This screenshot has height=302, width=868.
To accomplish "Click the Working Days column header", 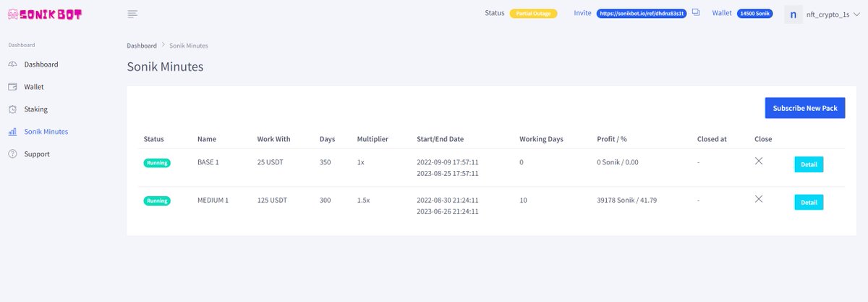I will tap(541, 139).
